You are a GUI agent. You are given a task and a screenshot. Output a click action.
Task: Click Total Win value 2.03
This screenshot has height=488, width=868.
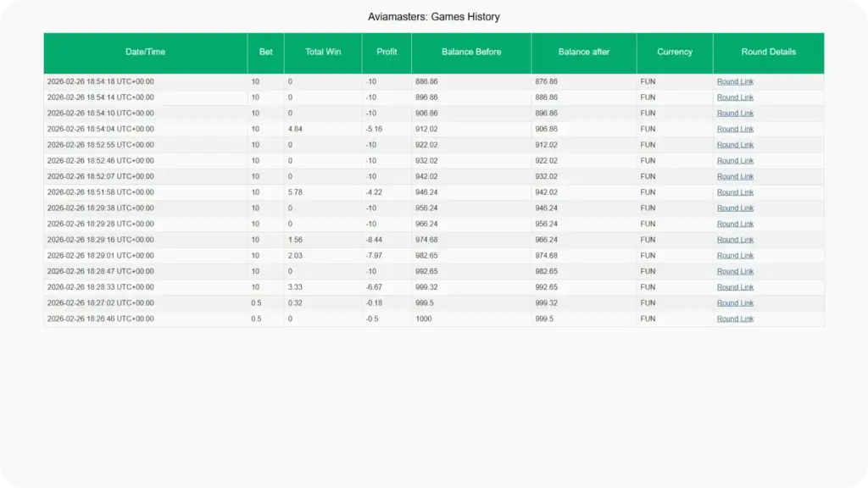click(295, 256)
